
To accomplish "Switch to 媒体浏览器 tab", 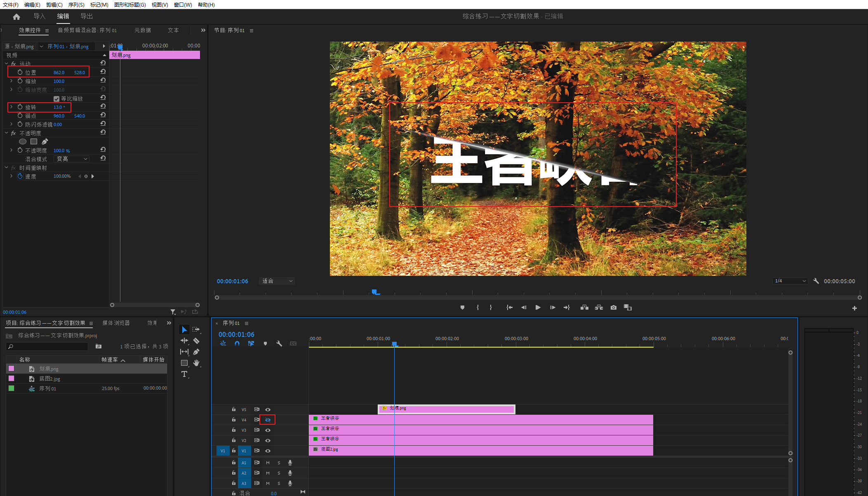I will [x=116, y=323].
